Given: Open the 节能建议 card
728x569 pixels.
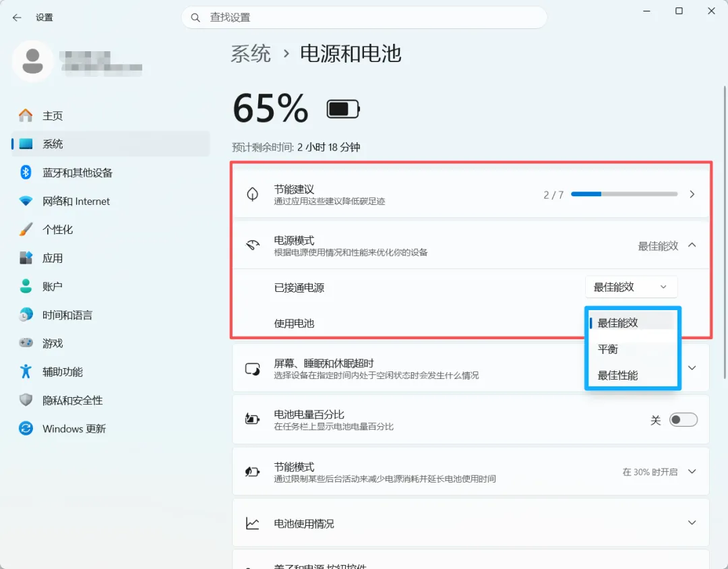Looking at the screenshot, I should click(471, 194).
